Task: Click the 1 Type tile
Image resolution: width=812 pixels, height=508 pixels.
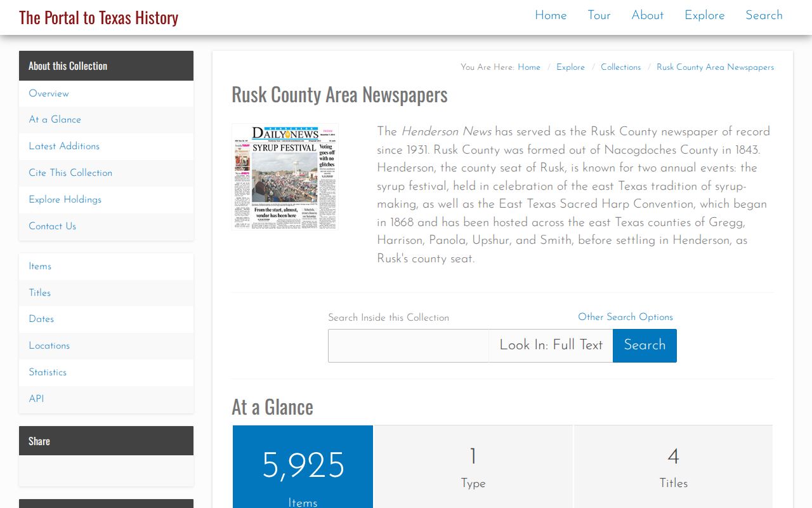Action: 473,467
